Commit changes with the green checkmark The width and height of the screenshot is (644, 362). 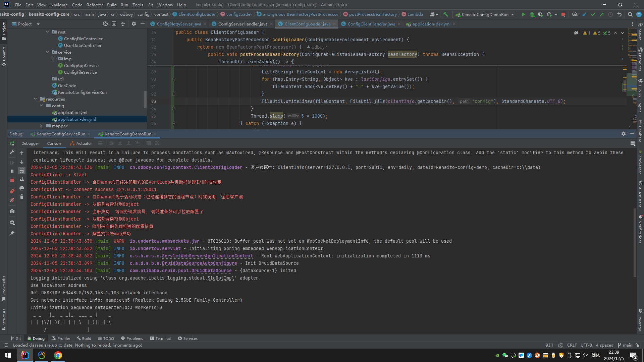tap(593, 14)
